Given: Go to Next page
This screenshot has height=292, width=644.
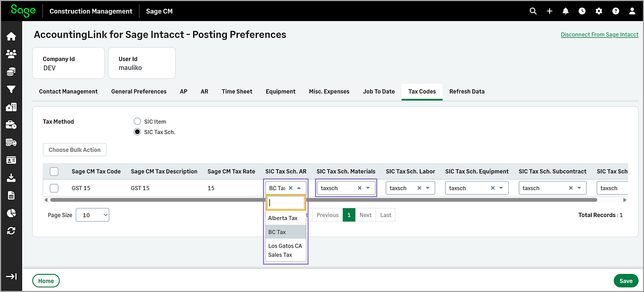Looking at the screenshot, I should pyautogui.click(x=365, y=215).
